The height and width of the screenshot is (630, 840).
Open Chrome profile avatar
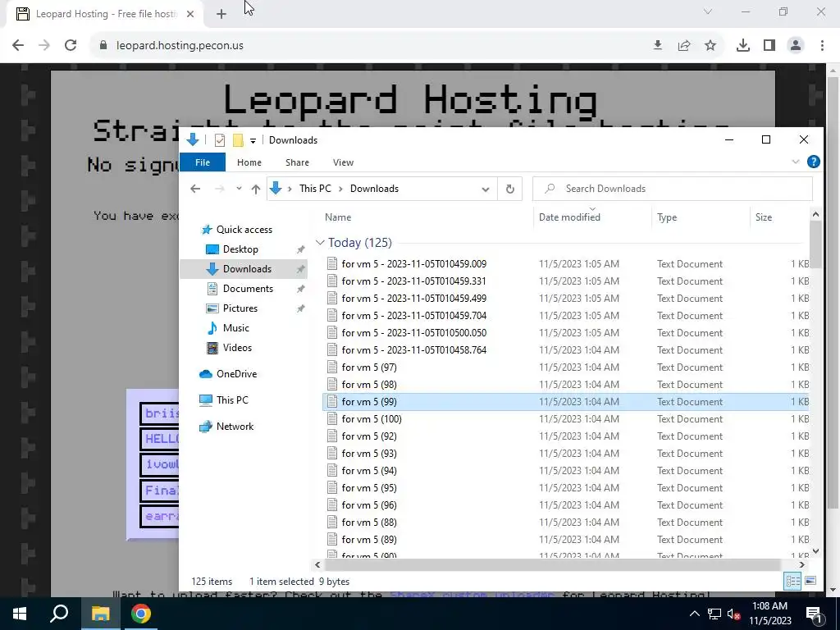tap(796, 46)
